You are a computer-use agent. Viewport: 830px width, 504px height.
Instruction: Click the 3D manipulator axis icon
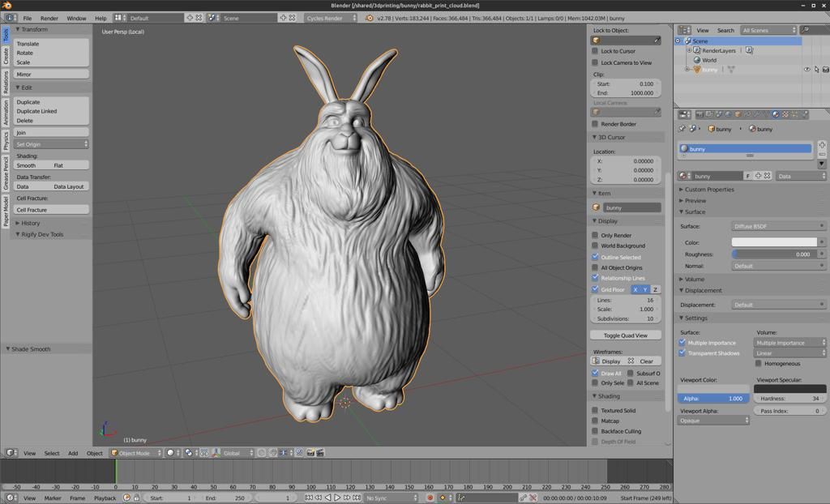point(216,453)
